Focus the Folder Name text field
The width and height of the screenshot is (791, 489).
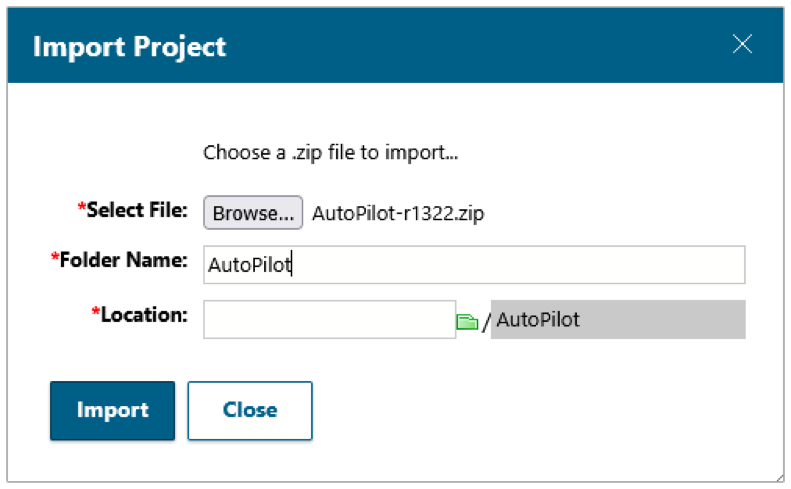pos(474,265)
